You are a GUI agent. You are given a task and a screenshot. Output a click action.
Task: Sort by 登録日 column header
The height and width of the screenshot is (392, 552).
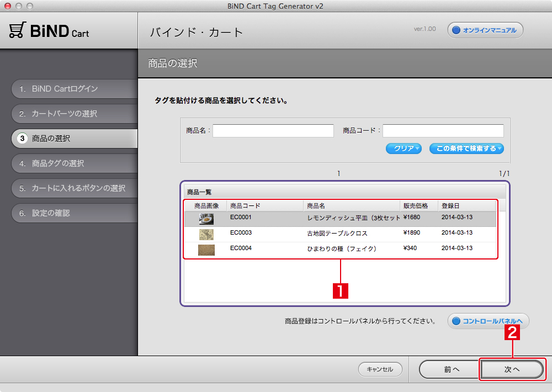467,206
